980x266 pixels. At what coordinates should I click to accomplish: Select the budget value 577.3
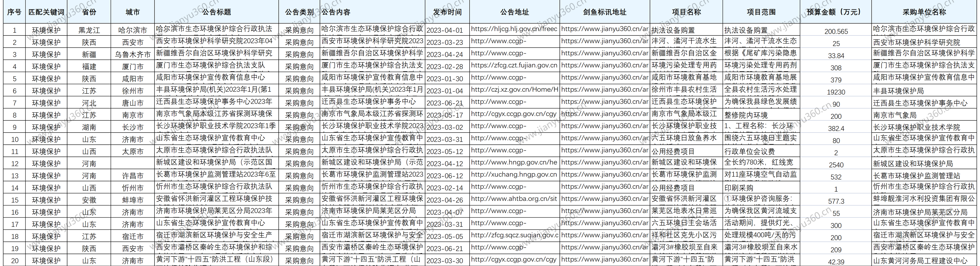836,202
